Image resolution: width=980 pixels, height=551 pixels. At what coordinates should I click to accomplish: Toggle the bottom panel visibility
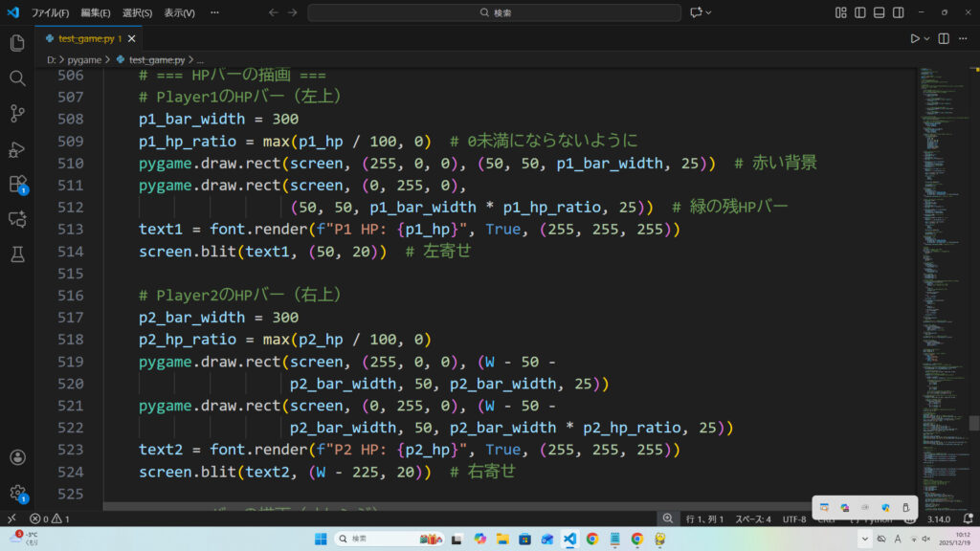pos(880,12)
